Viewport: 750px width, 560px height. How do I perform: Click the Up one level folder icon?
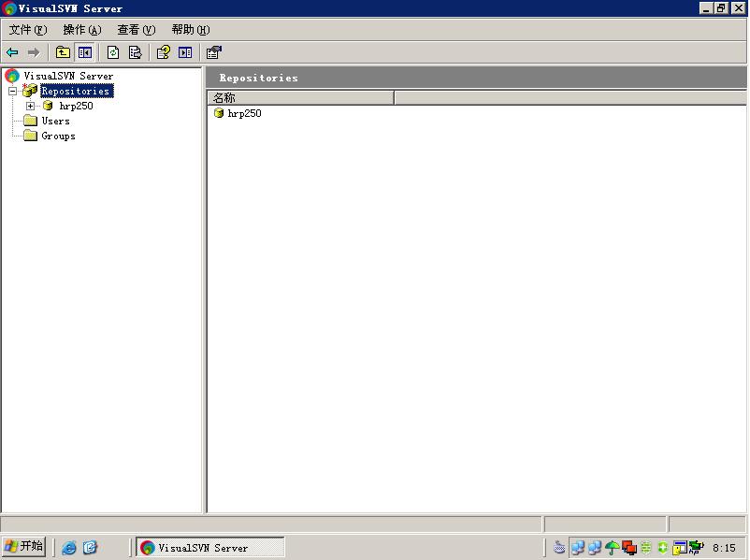[63, 52]
